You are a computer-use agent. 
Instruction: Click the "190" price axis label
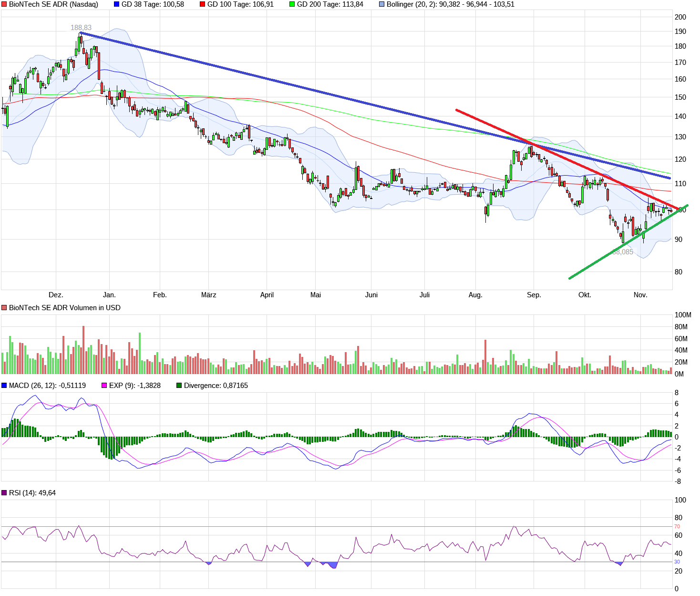coord(680,31)
